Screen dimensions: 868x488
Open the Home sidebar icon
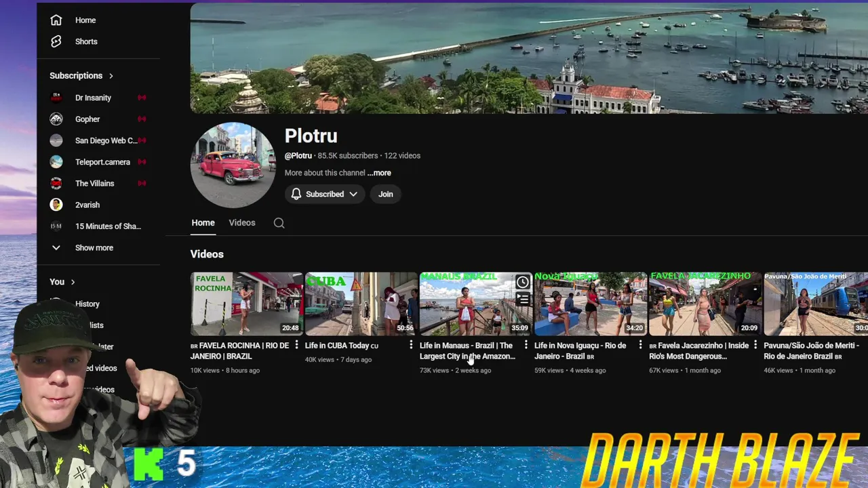(56, 20)
